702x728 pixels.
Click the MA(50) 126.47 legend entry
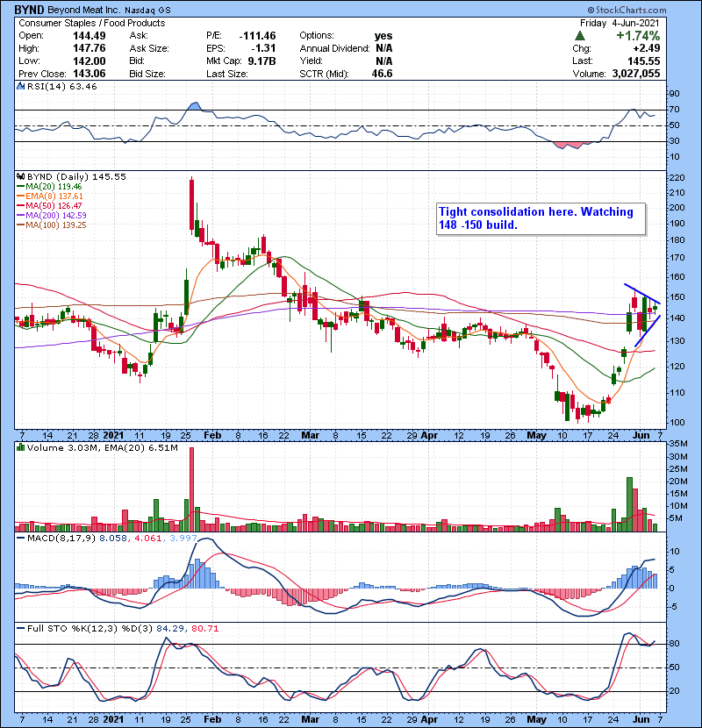(54, 205)
